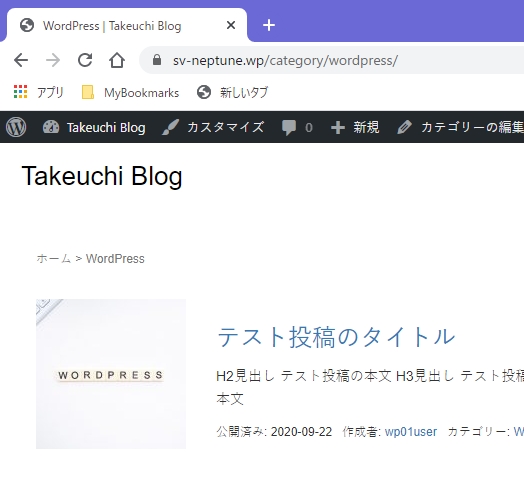This screenshot has height=479, width=524.
Task: Select the WordPress | Takeuchi Blog tab
Action: point(127,25)
